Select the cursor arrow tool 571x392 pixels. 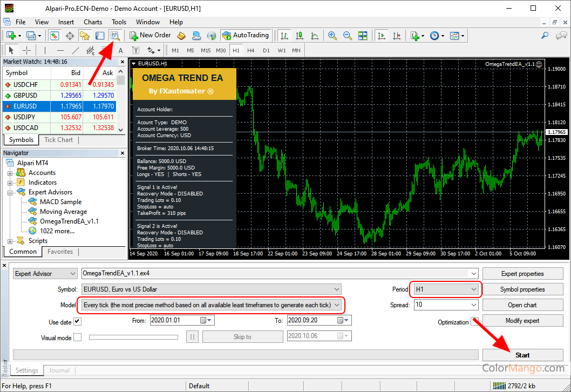(11, 50)
